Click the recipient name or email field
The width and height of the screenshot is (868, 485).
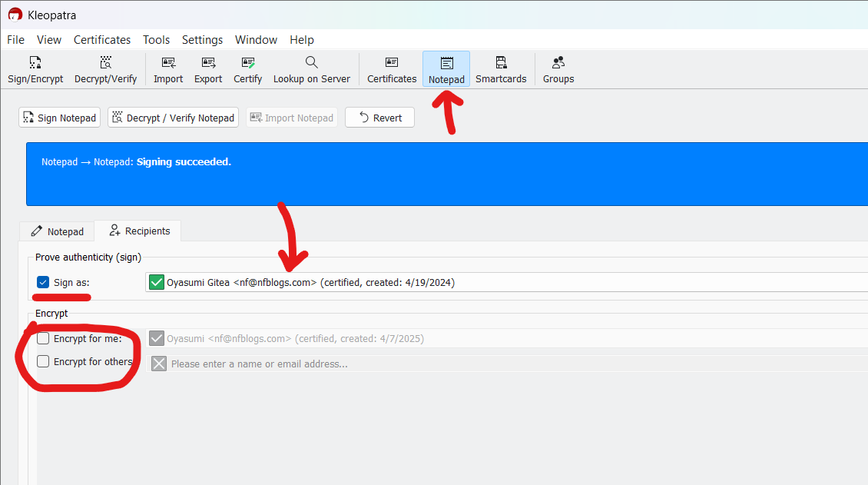pyautogui.click(x=507, y=364)
